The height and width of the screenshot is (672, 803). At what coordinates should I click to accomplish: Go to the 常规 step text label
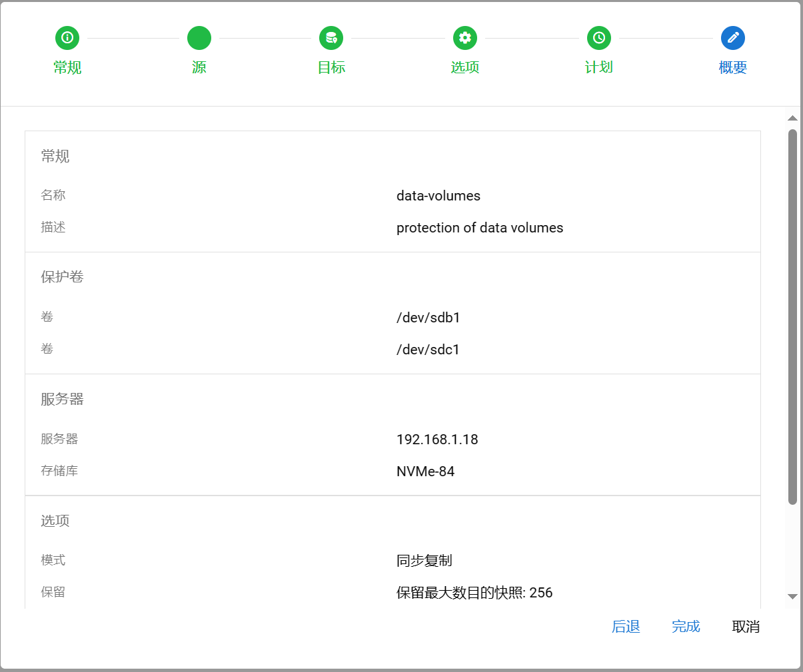(67, 67)
